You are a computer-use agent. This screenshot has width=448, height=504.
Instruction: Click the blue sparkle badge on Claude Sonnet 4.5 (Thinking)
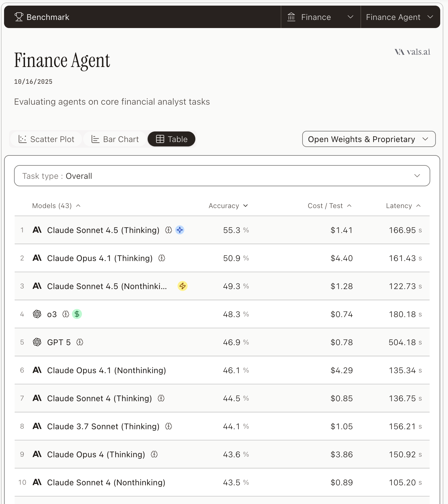180,230
